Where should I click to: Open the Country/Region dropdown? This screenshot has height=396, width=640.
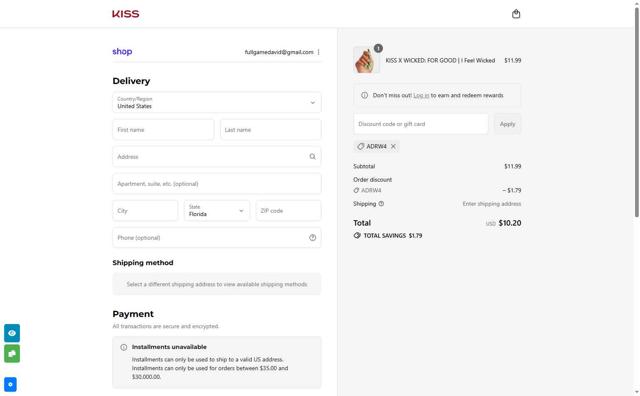[x=217, y=102]
